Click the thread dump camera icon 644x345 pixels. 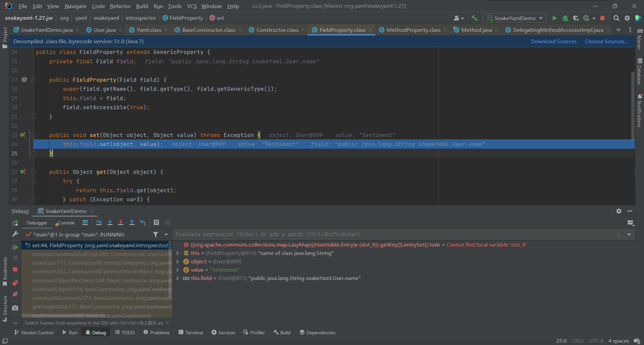click(15, 308)
